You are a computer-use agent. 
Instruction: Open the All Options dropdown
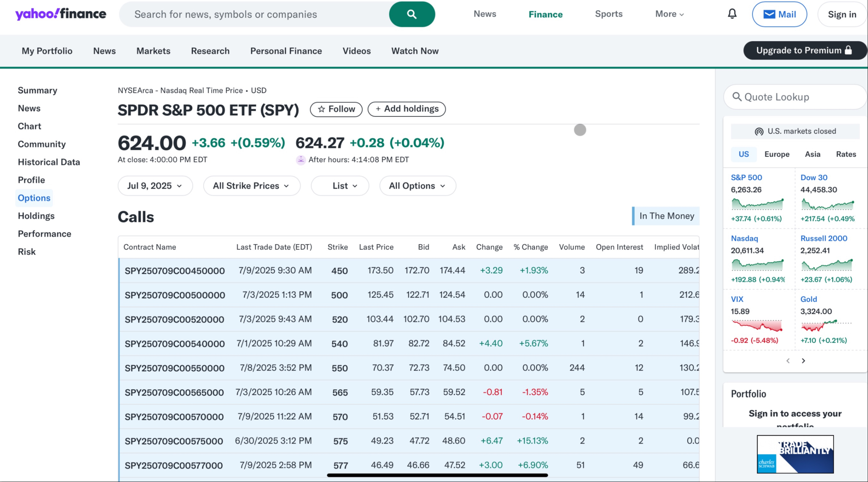pos(417,186)
